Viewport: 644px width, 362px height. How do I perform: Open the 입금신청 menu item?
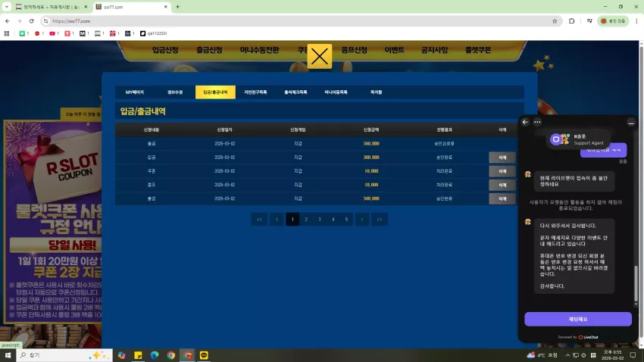tap(165, 50)
